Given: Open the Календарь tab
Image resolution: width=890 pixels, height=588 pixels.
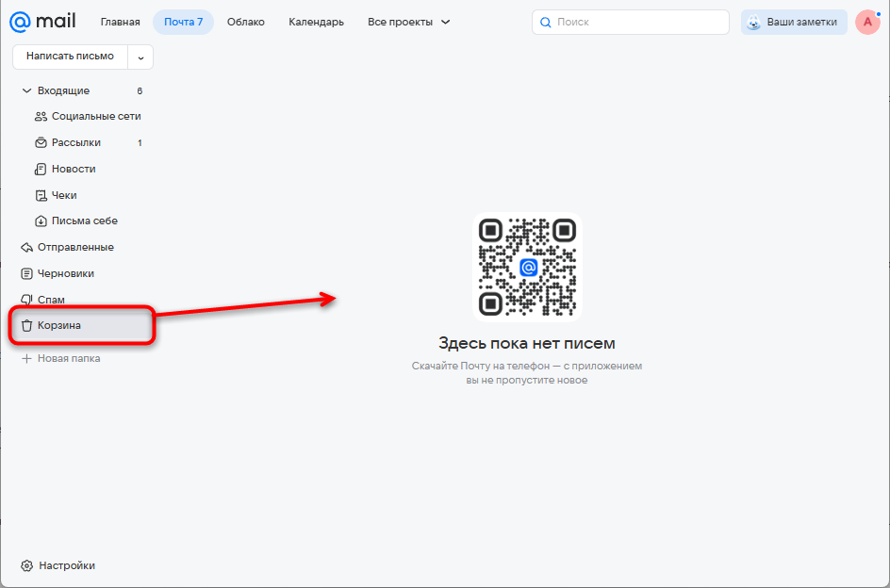Looking at the screenshot, I should (316, 22).
